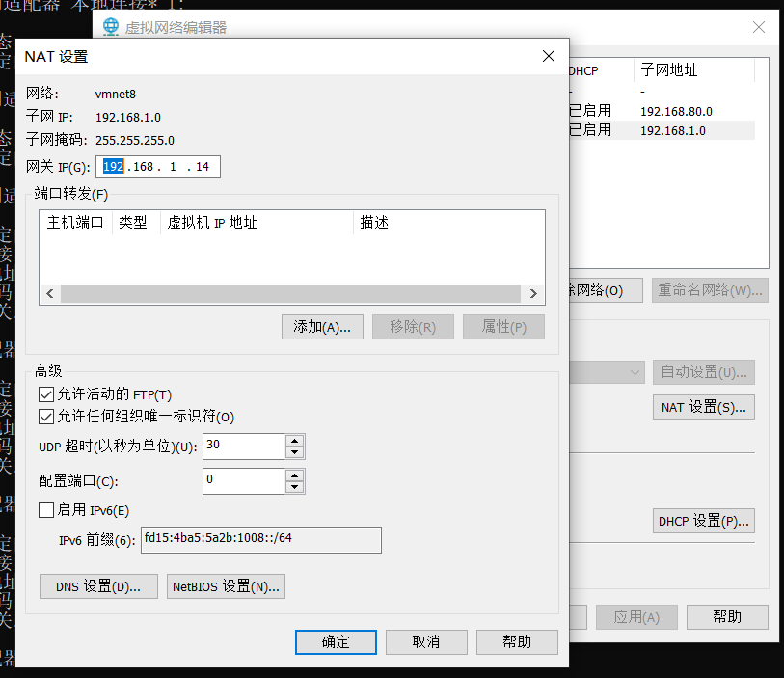Decrease 配置端口 value with down arrow

click(x=294, y=487)
